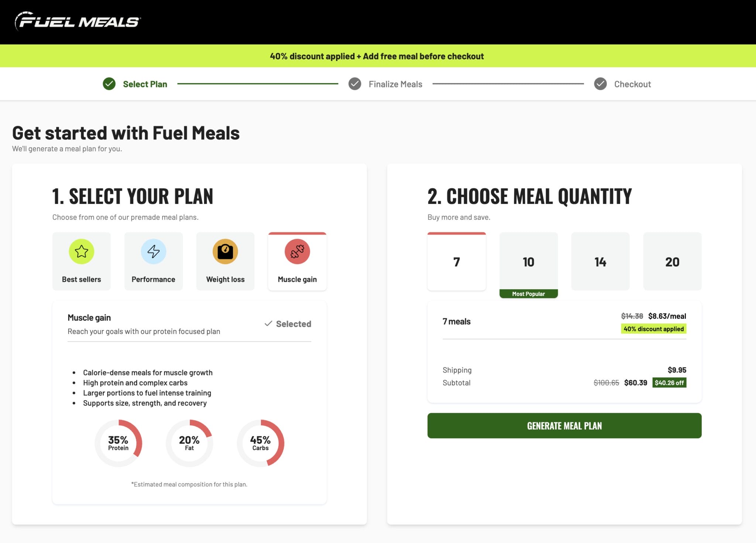Choose the 10 meals Most Popular option
Viewport: 756px width, 543px height.
tap(528, 262)
